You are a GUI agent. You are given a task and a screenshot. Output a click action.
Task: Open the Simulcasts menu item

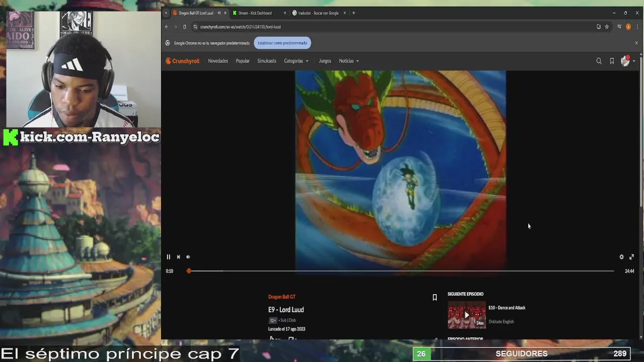[x=267, y=61]
